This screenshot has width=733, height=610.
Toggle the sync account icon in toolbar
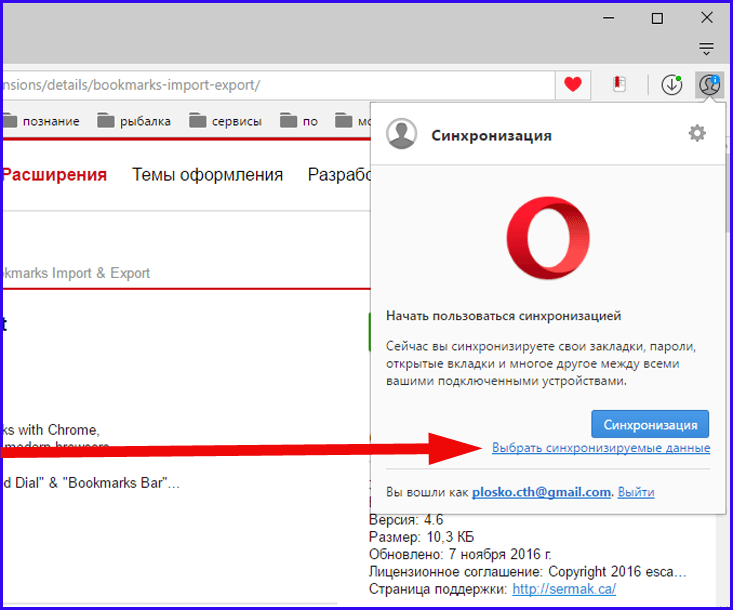pyautogui.click(x=709, y=85)
